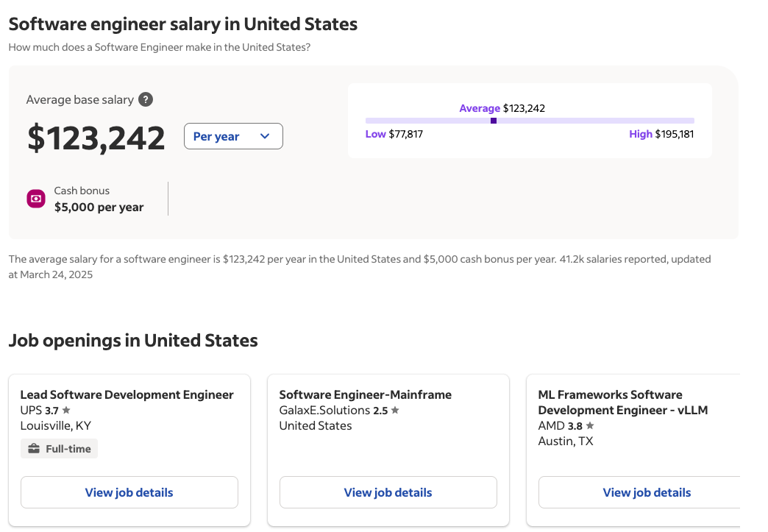Open the Average base salary help tooltip
Screen dimensions: 768x532
[144, 99]
